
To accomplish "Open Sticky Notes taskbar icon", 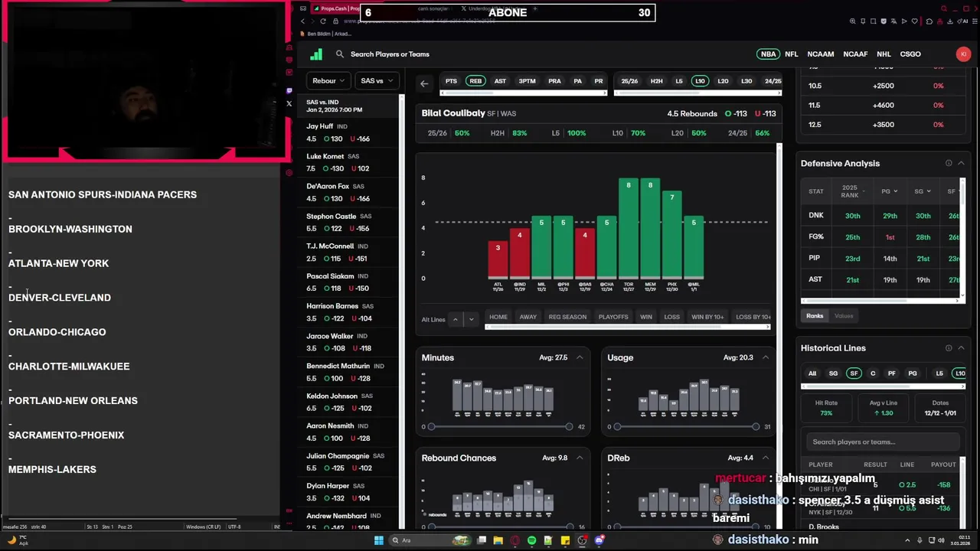I will tap(565, 540).
